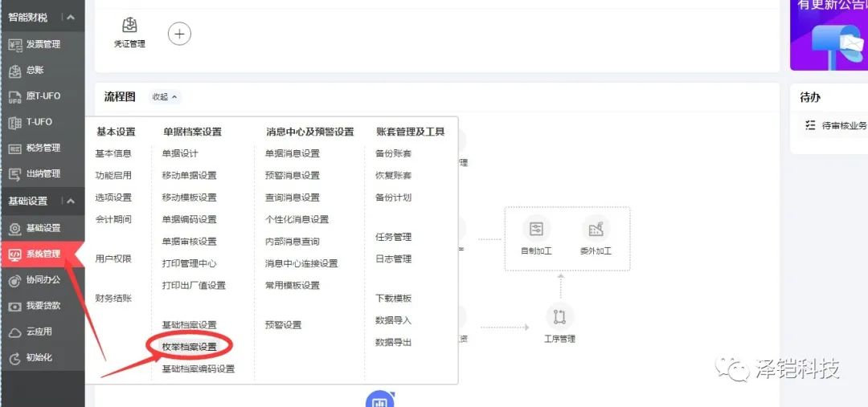Open 单据编码设置

point(190,219)
